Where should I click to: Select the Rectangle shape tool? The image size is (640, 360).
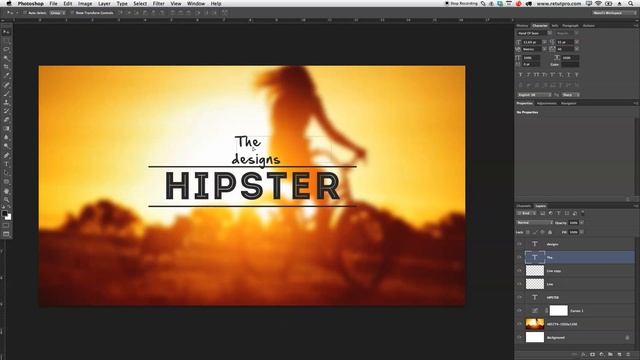tap(6, 182)
